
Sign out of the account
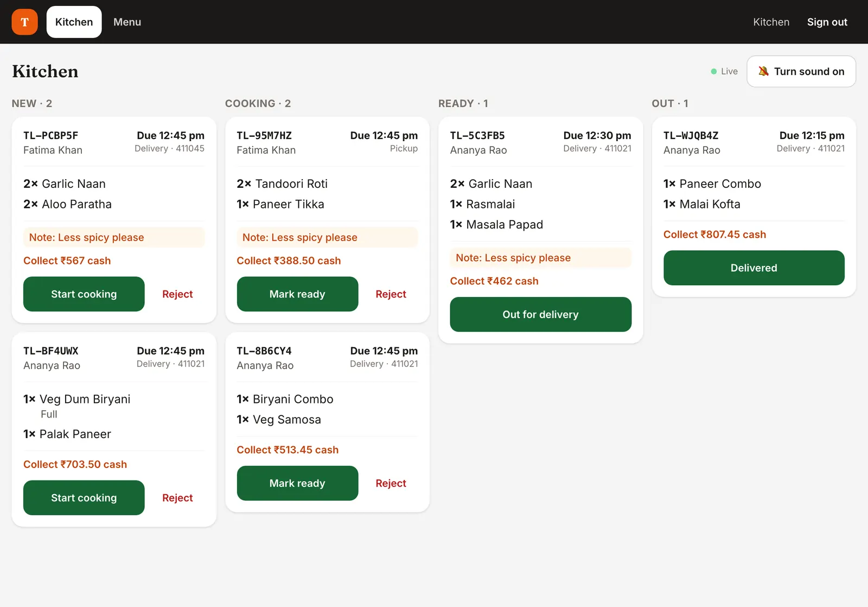click(827, 22)
